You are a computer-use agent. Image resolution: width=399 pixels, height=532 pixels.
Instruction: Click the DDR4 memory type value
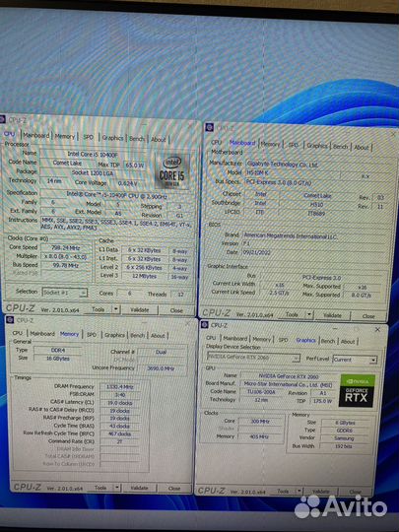tap(58, 350)
